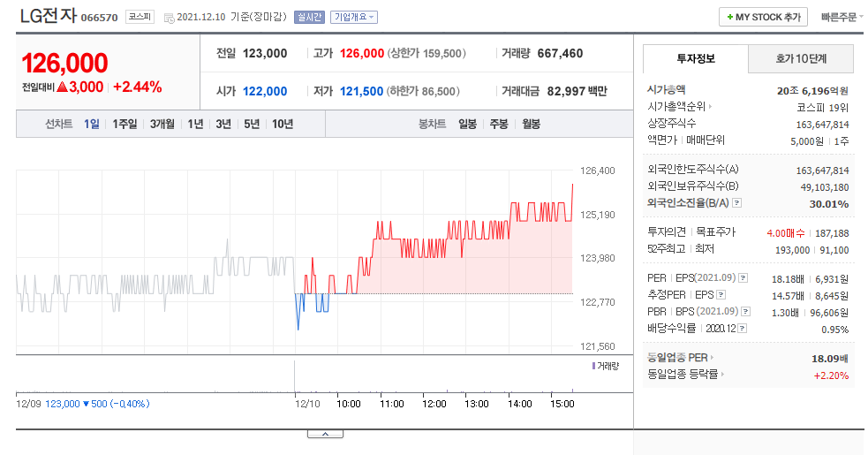Screen dimensions: 868x455
Task: Click the 투자의견 label
Action: 667,231
